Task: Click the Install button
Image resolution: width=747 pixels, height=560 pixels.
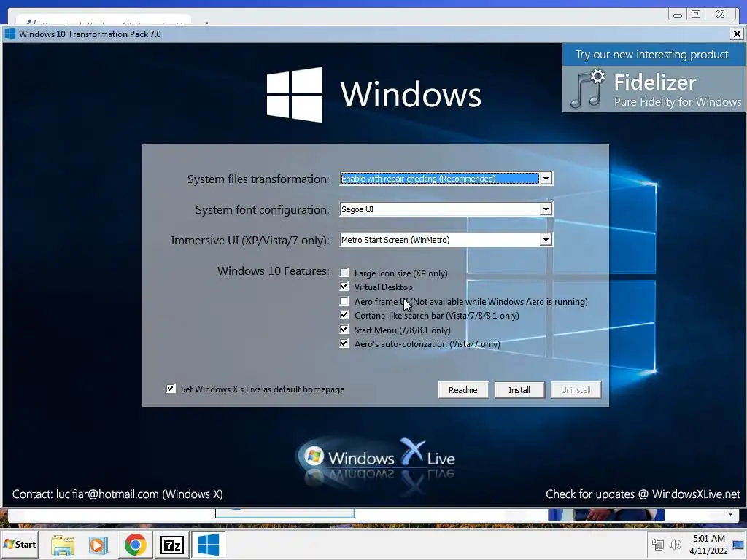Action: pos(519,390)
